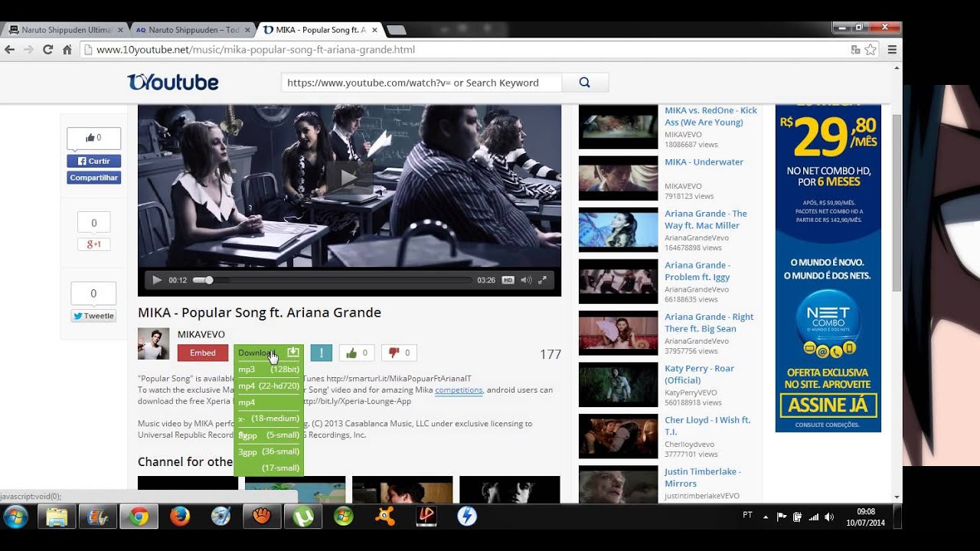Click the search magnifier icon
Screen dimensions: 980x551
click(585, 83)
